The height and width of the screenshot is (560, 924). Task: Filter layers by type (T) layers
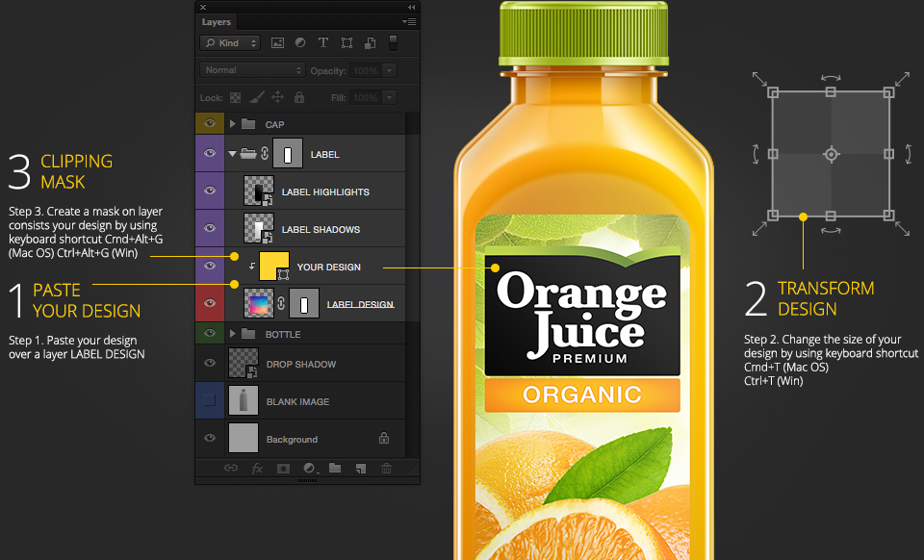tap(323, 43)
